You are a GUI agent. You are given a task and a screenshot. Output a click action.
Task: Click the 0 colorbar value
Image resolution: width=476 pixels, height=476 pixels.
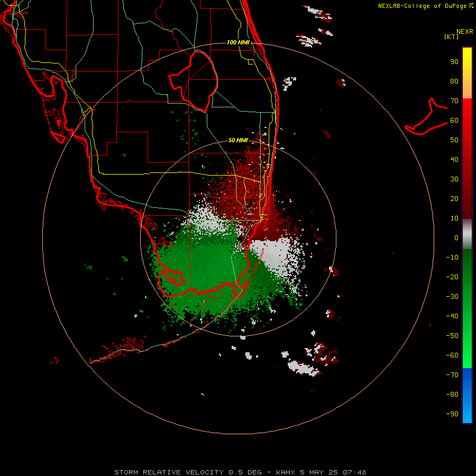tap(456, 237)
